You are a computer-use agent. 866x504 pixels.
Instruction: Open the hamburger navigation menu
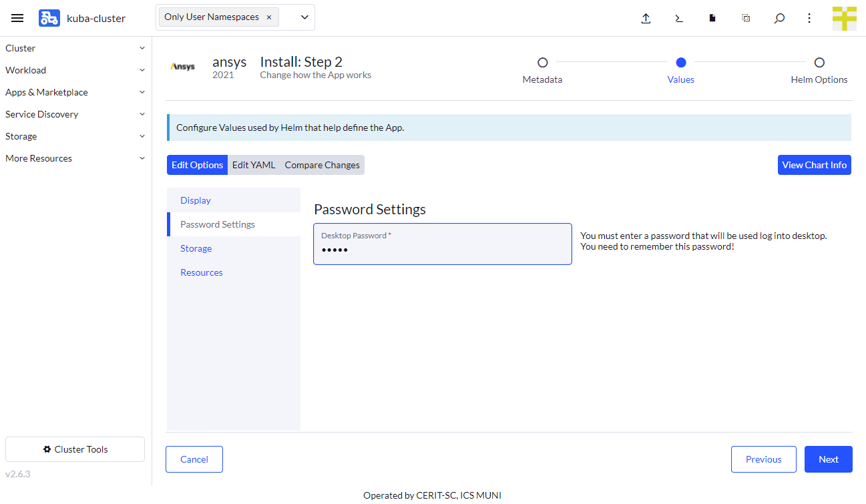[17, 18]
